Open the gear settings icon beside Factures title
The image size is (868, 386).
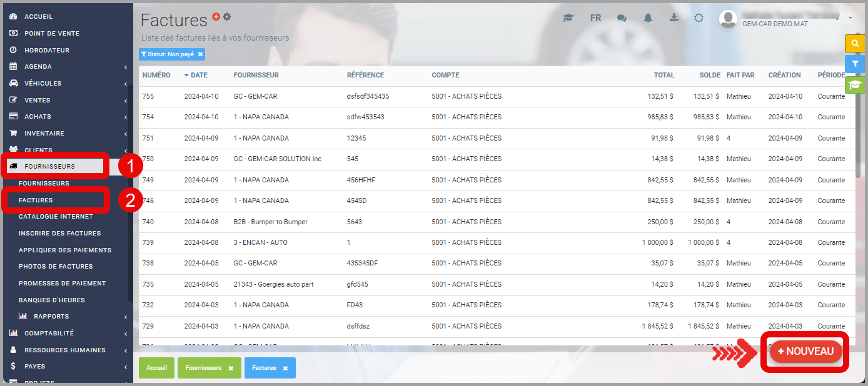(x=227, y=17)
